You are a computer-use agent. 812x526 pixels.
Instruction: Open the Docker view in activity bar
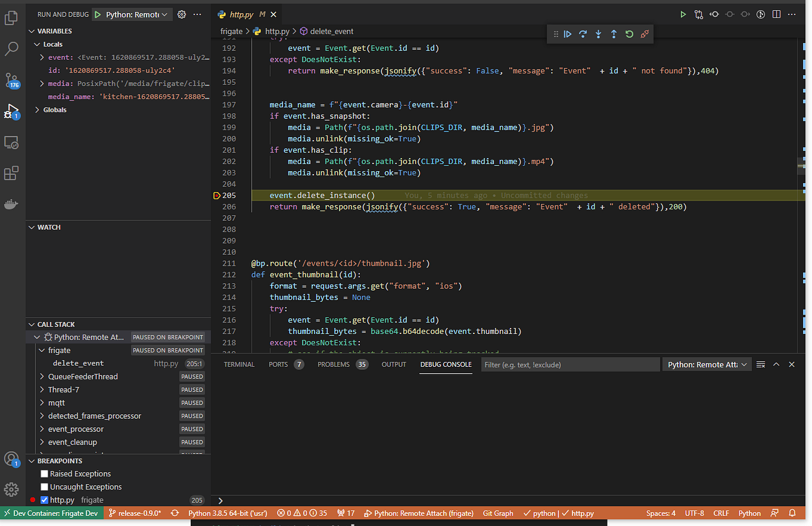pyautogui.click(x=11, y=204)
